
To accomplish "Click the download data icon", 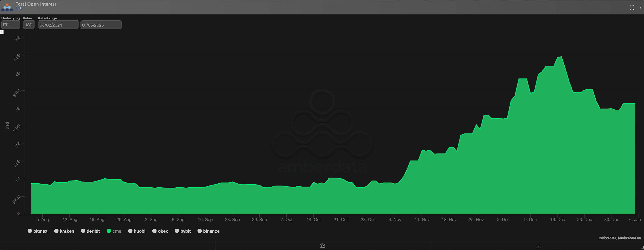I will click(538, 246).
